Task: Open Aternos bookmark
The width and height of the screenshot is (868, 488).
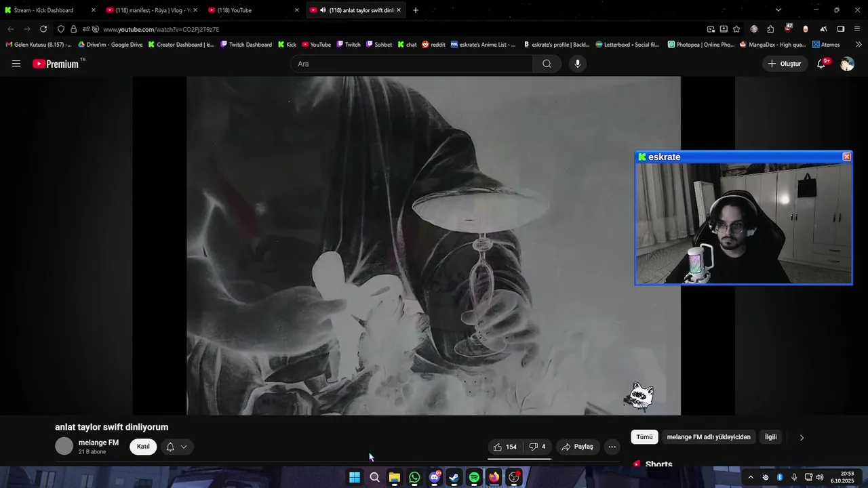Action: tap(826, 45)
